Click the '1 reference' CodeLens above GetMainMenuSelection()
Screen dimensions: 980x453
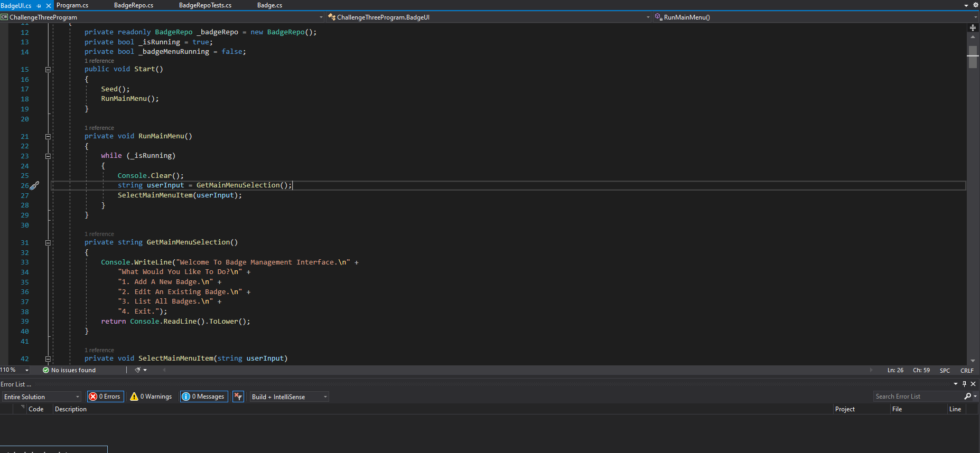[99, 234]
